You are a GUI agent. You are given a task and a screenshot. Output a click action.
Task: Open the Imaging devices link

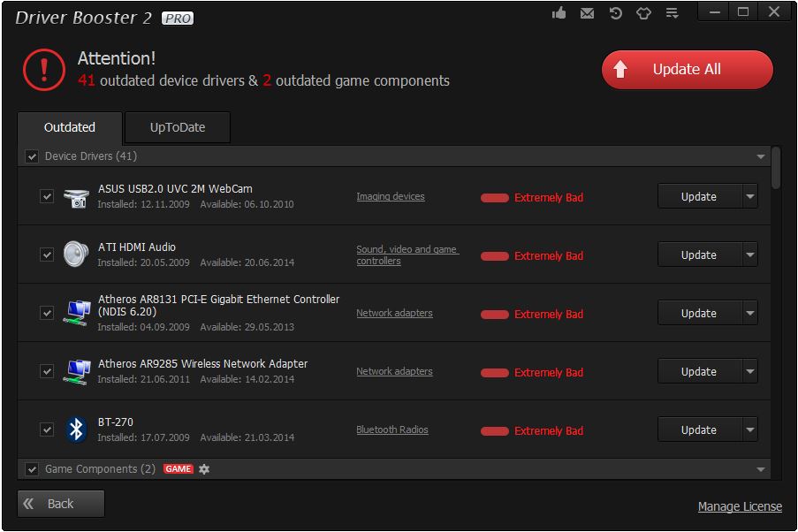tap(391, 196)
